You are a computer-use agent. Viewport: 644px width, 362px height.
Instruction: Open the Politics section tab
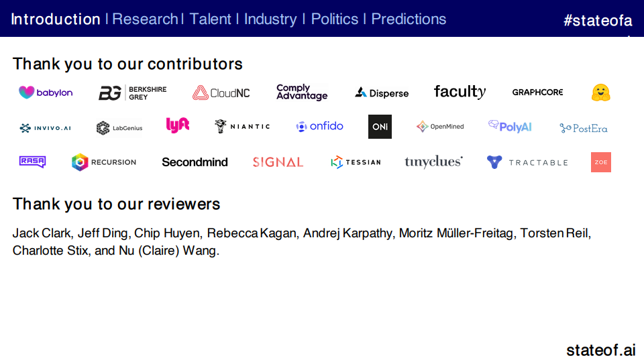tap(334, 19)
